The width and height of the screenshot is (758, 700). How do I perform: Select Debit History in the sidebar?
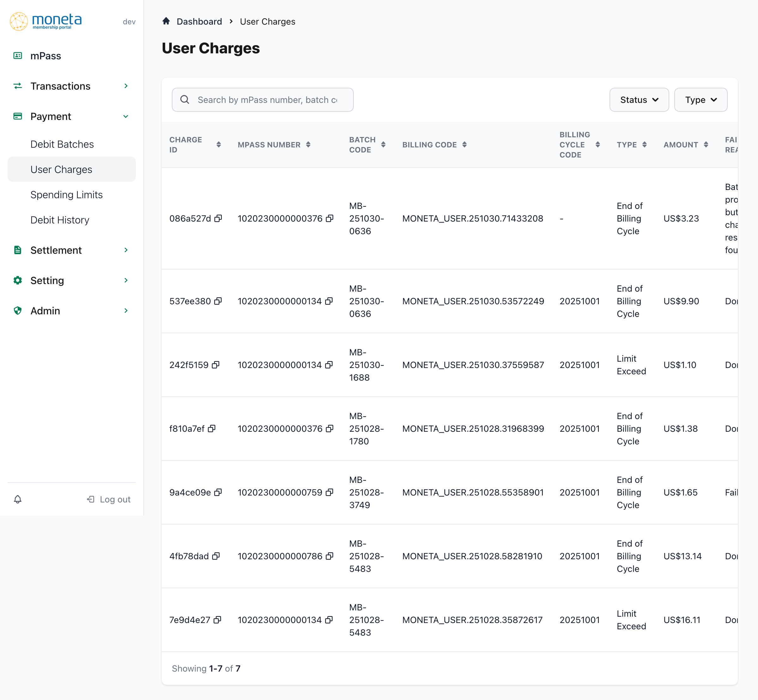(x=59, y=220)
